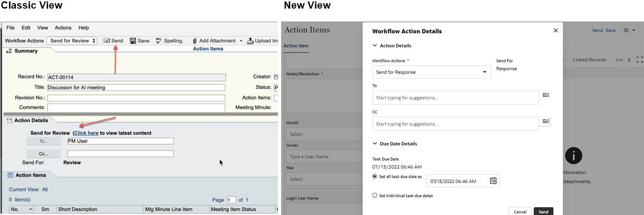Image resolution: width=644 pixels, height=215 pixels.
Task: Click the To... button in classic view
Action: pos(44,142)
